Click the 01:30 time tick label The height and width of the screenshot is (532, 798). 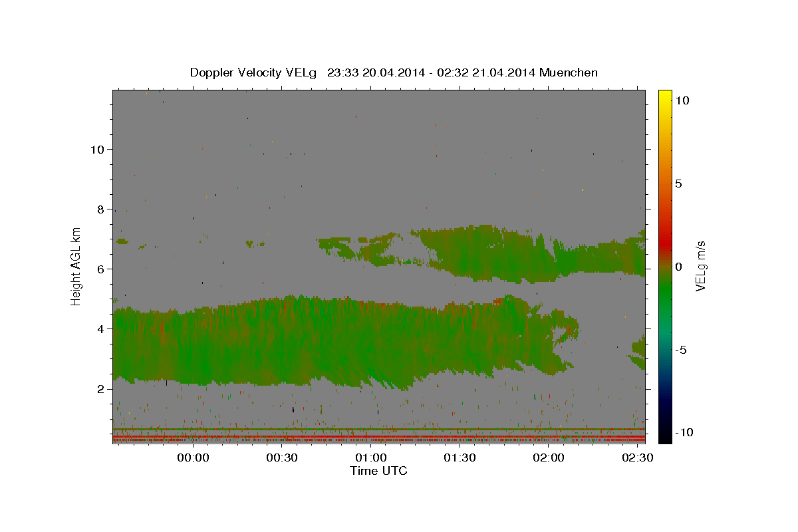[x=460, y=458]
